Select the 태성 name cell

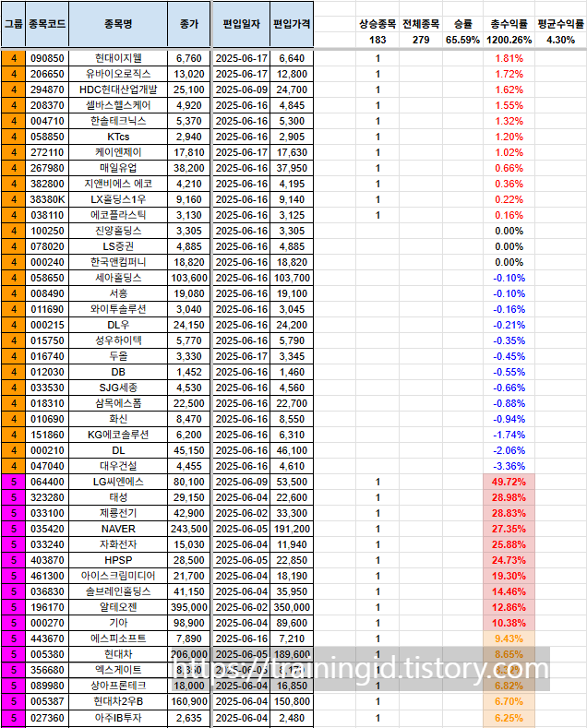point(118,497)
